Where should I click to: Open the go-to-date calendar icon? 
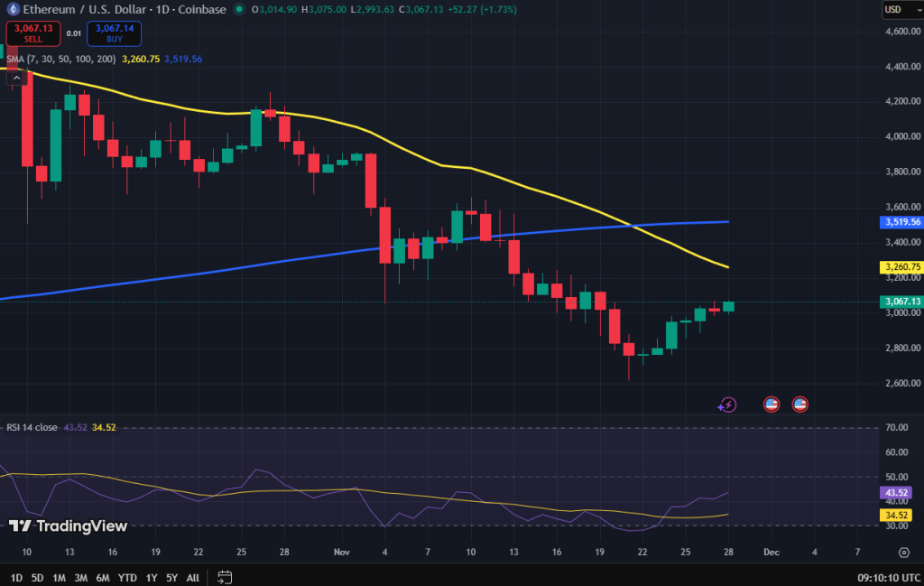225,577
